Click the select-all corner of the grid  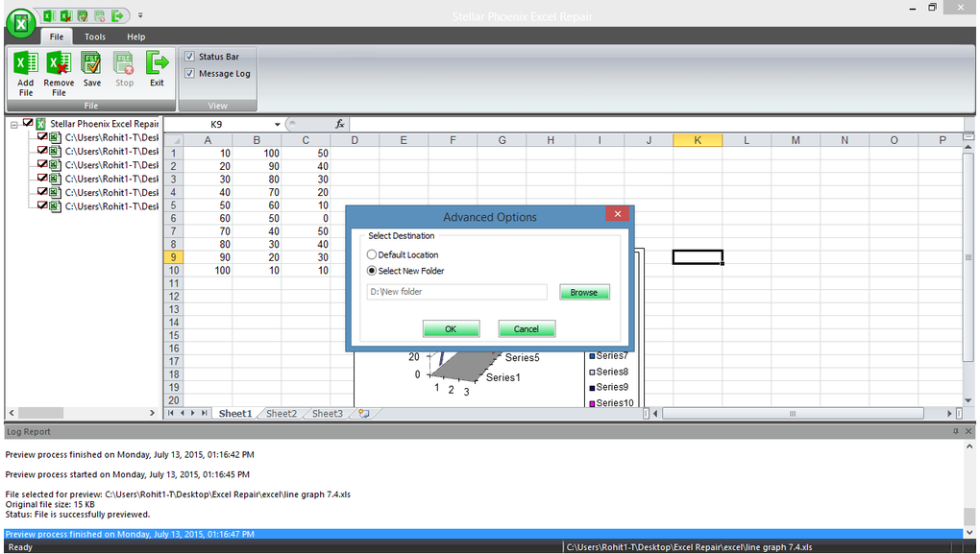coord(174,140)
